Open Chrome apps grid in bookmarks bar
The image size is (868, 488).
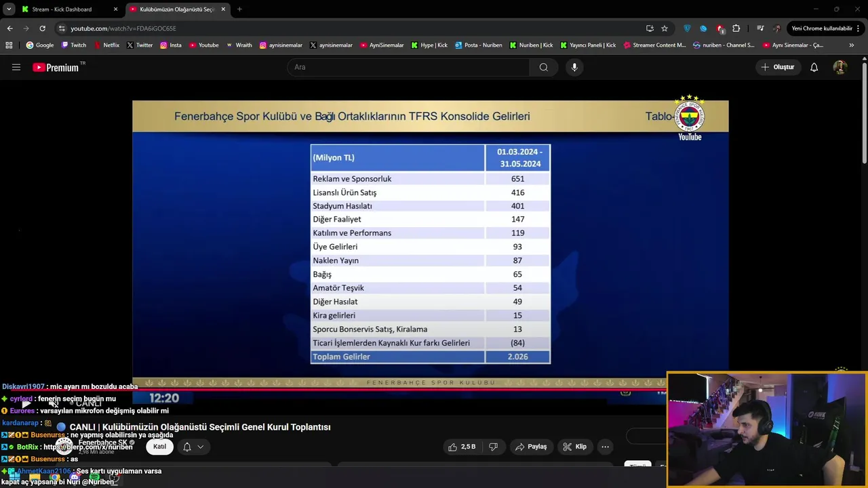9,45
